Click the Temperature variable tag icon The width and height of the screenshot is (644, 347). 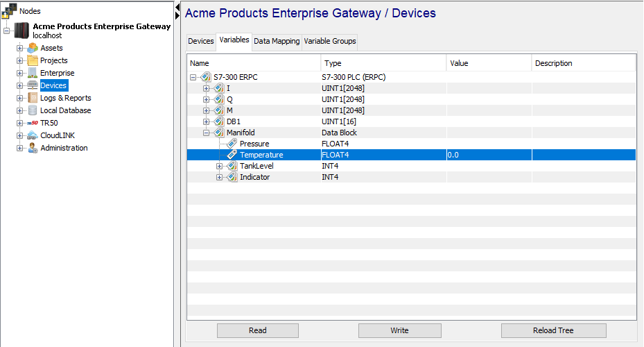(232, 155)
